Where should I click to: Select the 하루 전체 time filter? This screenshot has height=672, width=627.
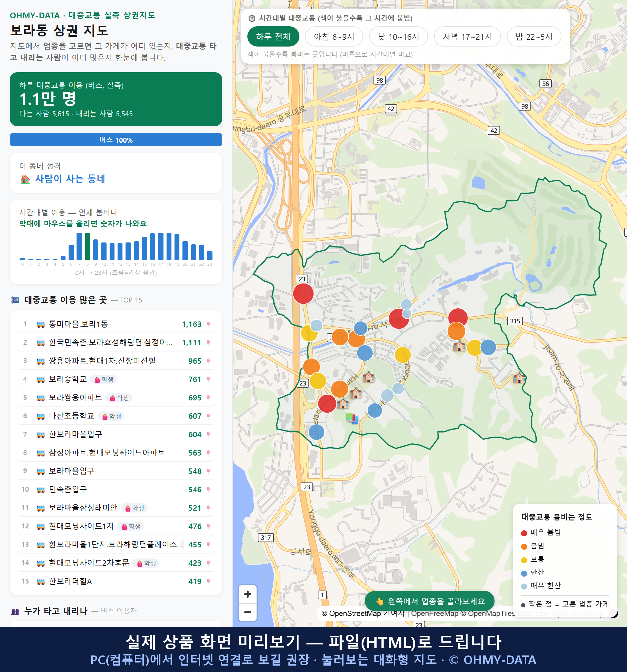tap(273, 36)
